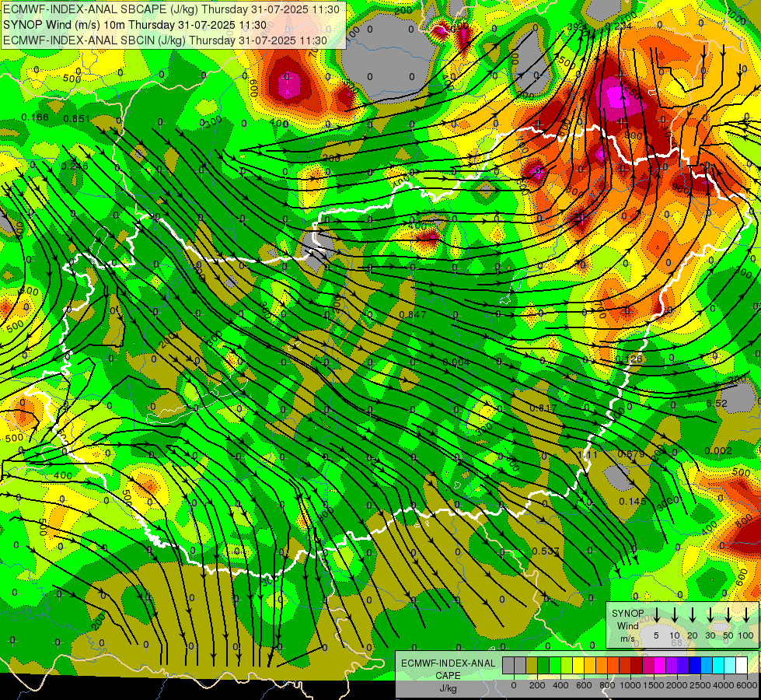Pick the bright magenta legend swatch
761x700 pixels.
pos(661,666)
